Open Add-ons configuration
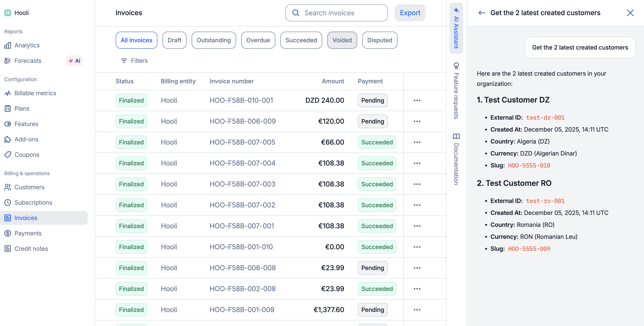 click(26, 139)
